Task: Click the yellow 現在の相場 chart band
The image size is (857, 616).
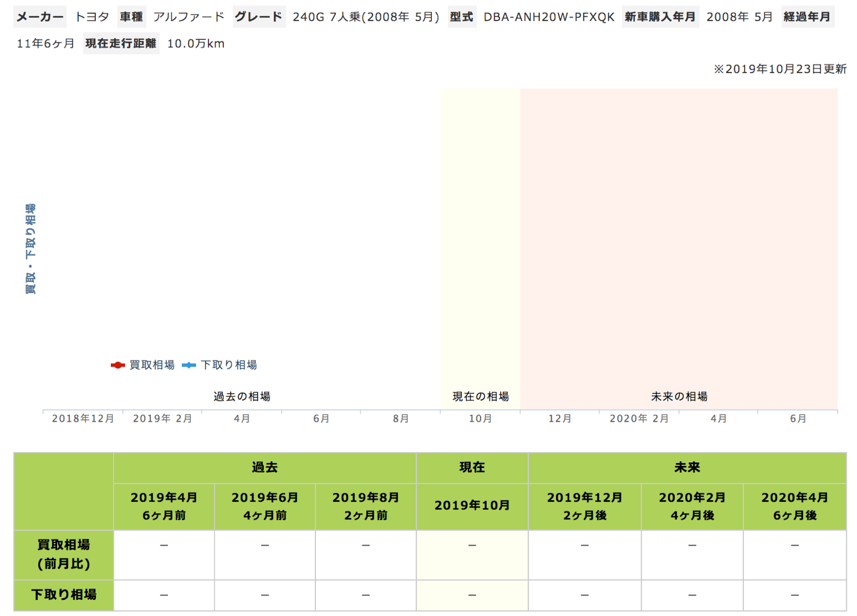Action: click(x=480, y=240)
